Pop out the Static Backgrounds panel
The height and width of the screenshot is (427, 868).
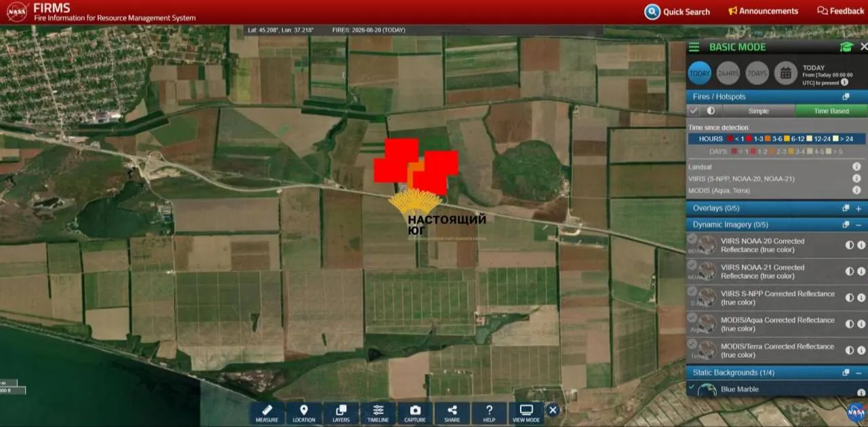(846, 373)
